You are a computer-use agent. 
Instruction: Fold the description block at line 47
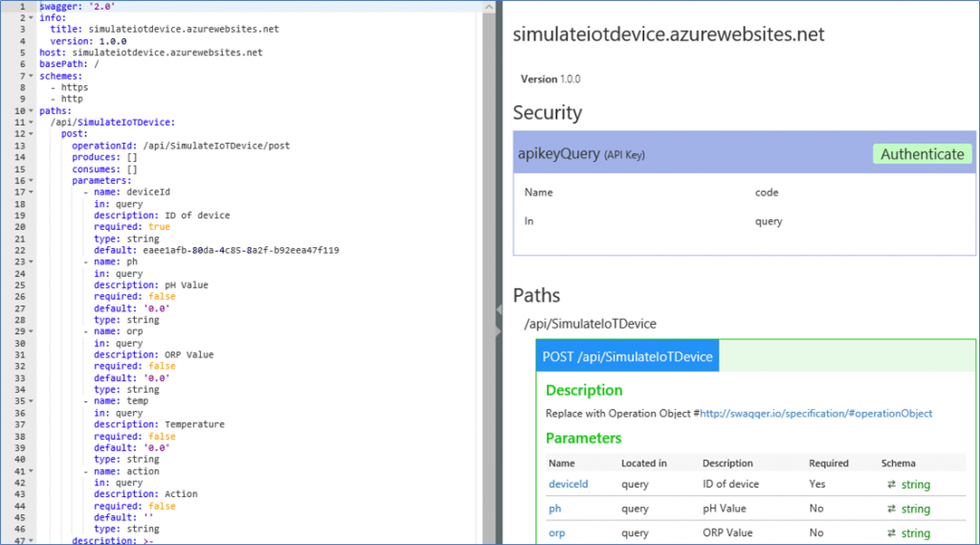click(32, 540)
